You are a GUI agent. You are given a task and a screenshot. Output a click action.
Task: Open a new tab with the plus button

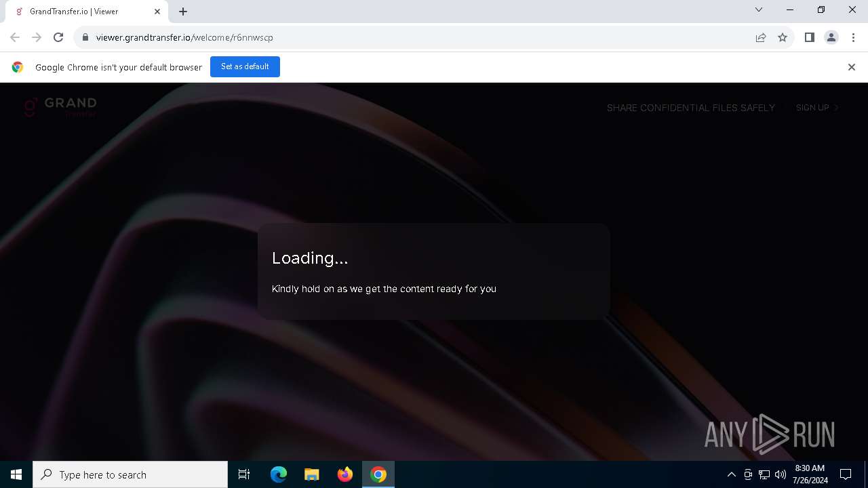pyautogui.click(x=183, y=12)
